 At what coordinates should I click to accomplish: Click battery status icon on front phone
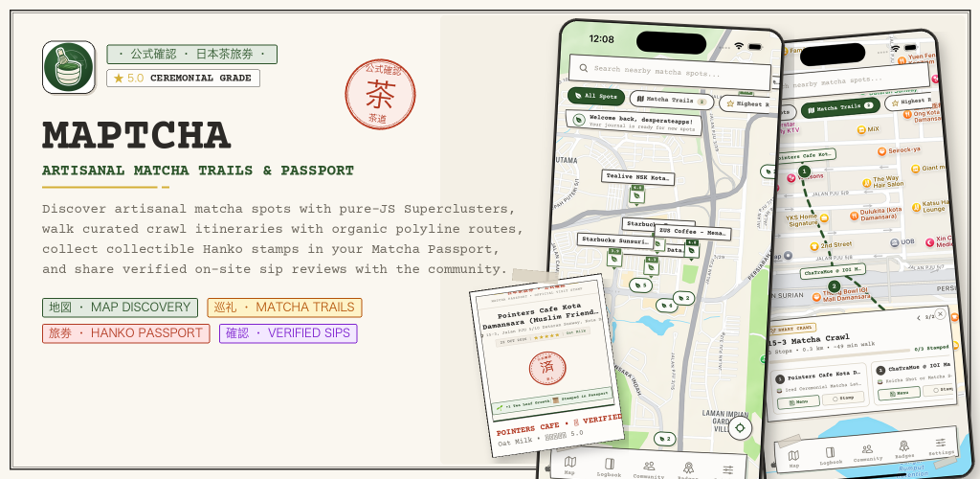755,46
